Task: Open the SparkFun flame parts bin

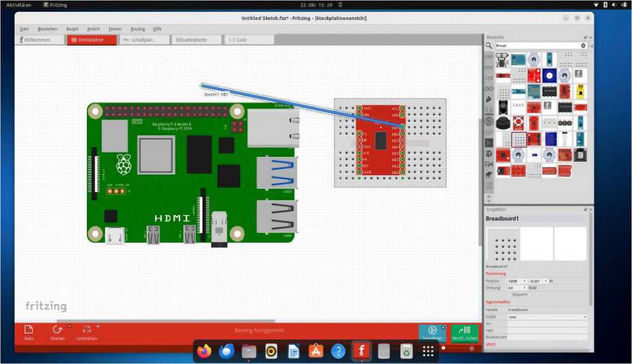Action: (x=489, y=99)
